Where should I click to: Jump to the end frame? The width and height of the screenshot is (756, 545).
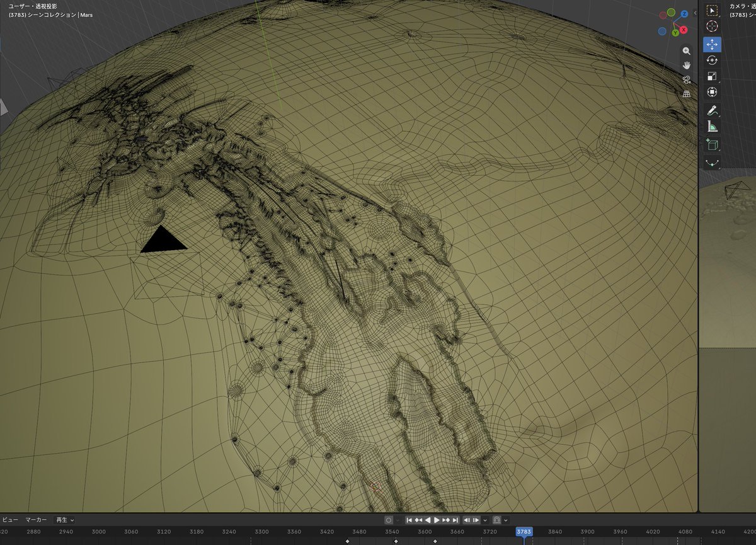(454, 520)
